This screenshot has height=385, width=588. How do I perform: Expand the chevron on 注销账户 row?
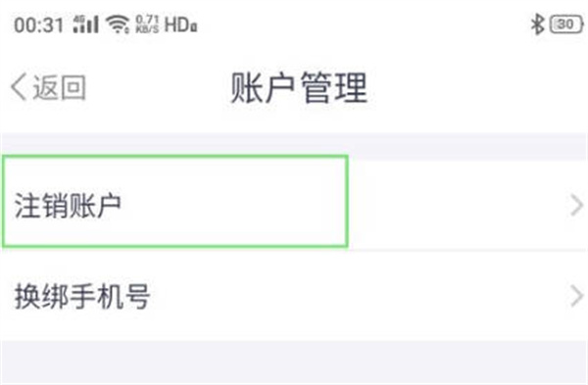coord(576,206)
